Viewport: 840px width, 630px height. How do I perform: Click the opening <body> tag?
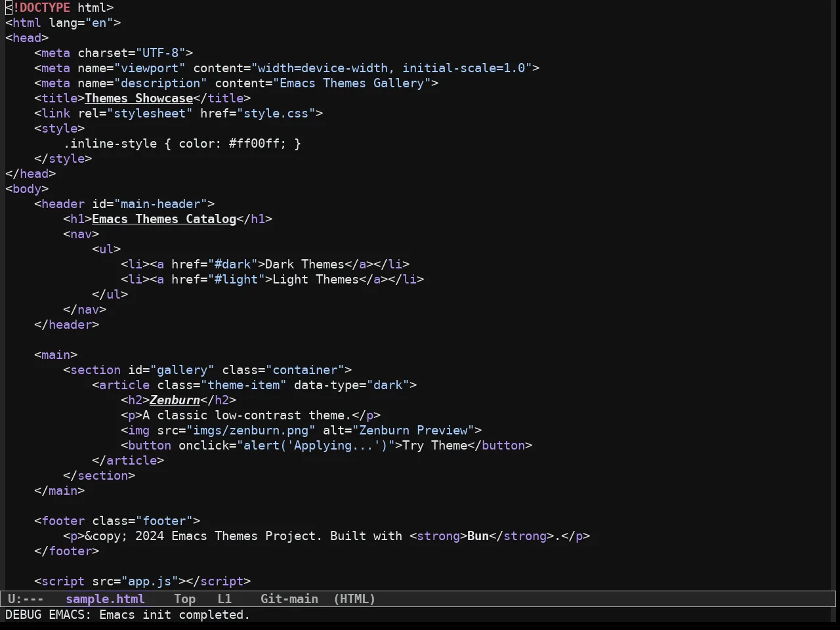[x=27, y=189]
